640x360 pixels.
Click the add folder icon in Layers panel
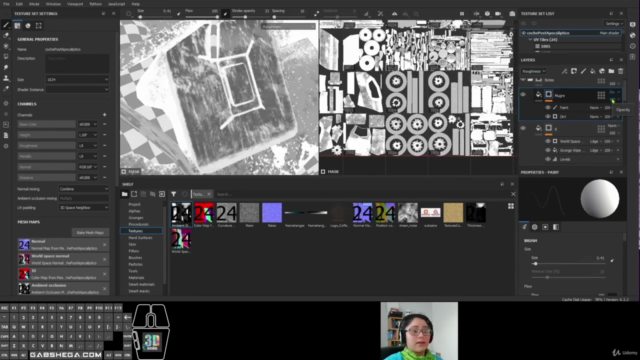pos(611,71)
